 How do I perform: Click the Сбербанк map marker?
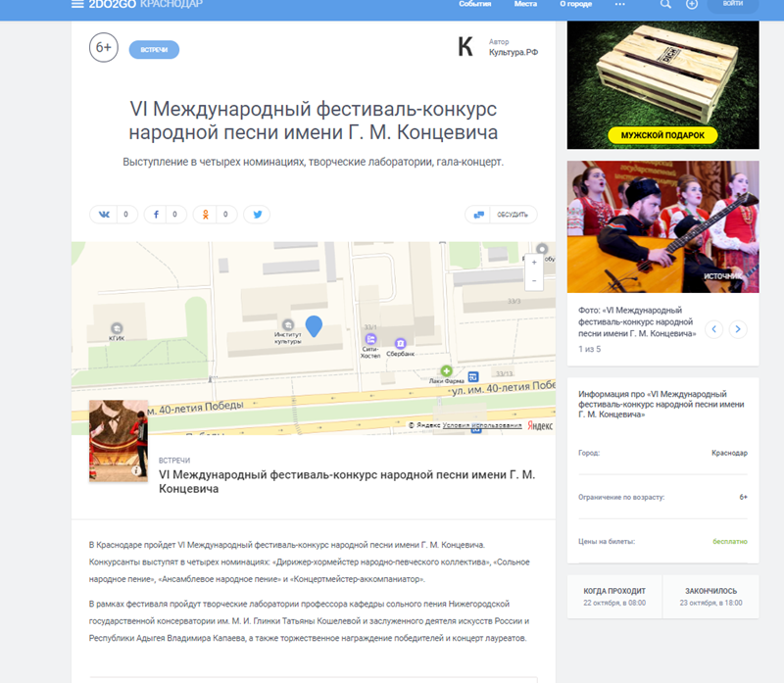tap(400, 344)
